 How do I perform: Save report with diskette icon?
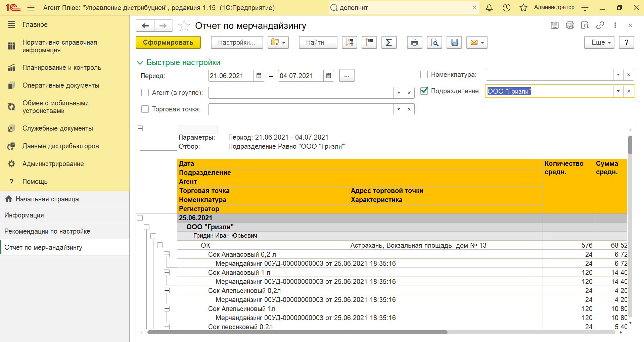click(454, 43)
